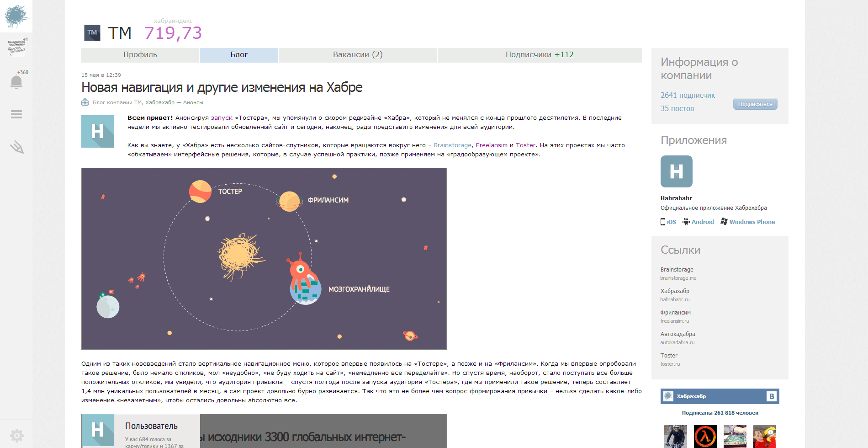Open notifications via the bell icon

(16, 80)
